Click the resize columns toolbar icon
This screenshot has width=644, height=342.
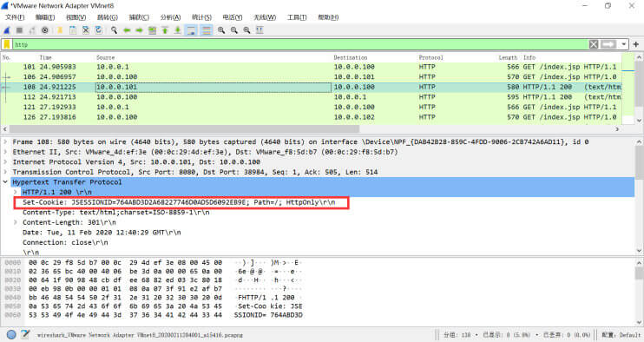point(260,30)
